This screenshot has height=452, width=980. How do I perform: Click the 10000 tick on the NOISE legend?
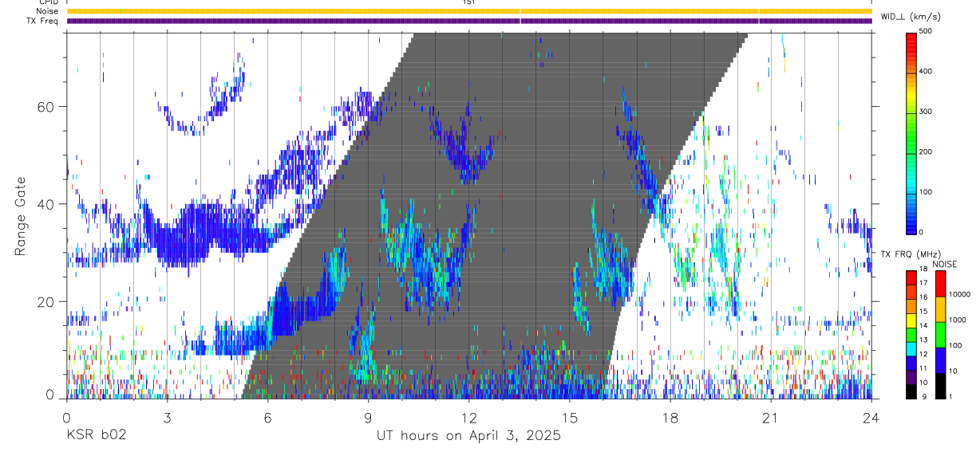click(960, 294)
